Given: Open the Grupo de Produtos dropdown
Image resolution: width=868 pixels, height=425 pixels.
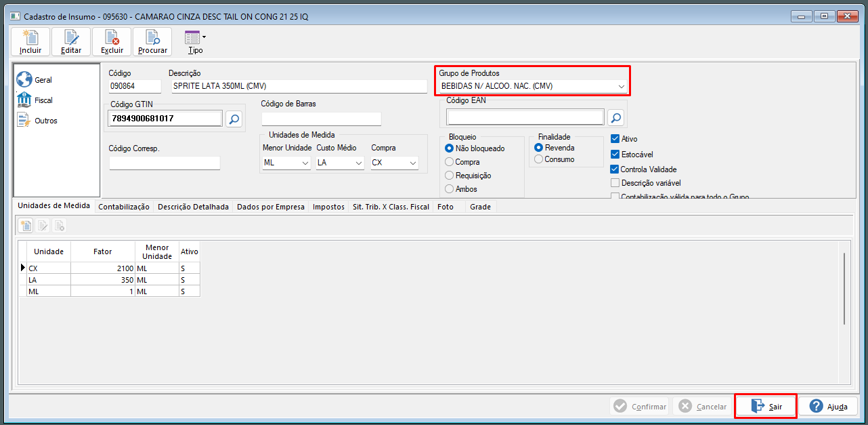Looking at the screenshot, I should (621, 87).
